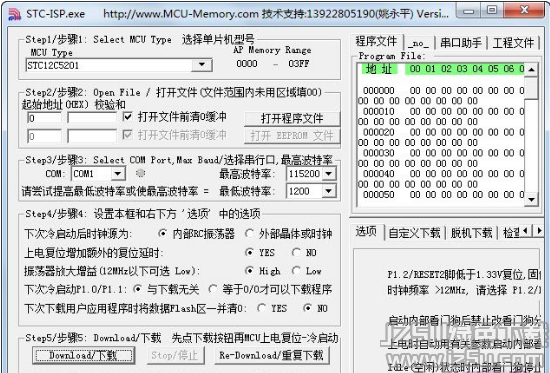Click the hex viewer scrollbar thumb
The image size is (550, 373).
(531, 88)
